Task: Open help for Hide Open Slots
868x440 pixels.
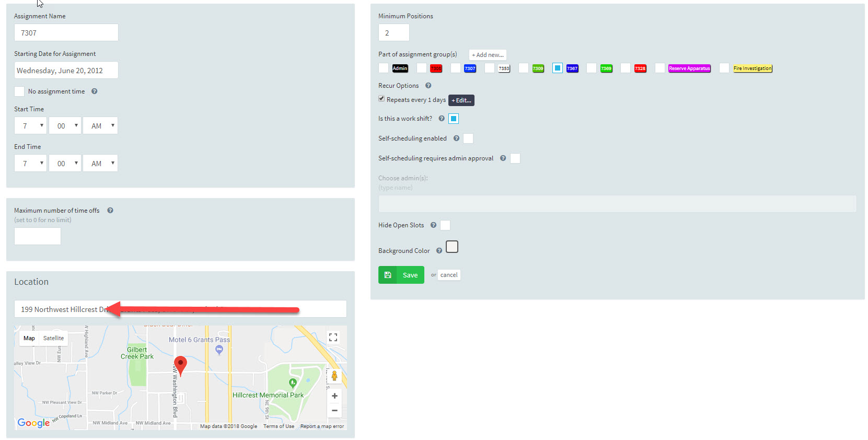Action: pyautogui.click(x=433, y=225)
